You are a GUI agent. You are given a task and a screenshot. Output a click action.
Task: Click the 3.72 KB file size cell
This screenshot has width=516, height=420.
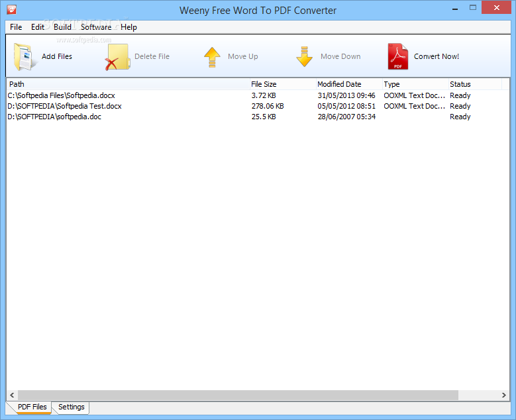tap(264, 95)
